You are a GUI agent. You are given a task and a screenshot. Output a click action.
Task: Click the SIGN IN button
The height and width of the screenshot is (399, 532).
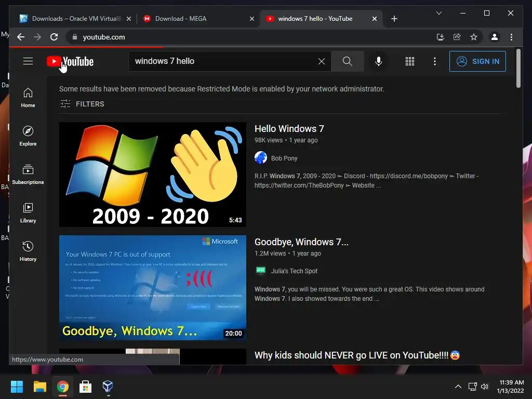click(477, 61)
